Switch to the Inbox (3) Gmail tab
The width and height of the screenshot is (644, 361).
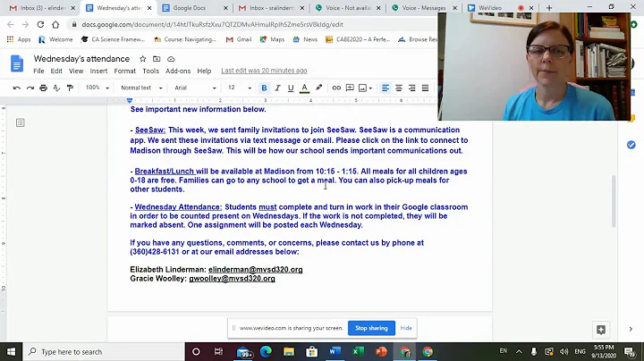(42, 8)
